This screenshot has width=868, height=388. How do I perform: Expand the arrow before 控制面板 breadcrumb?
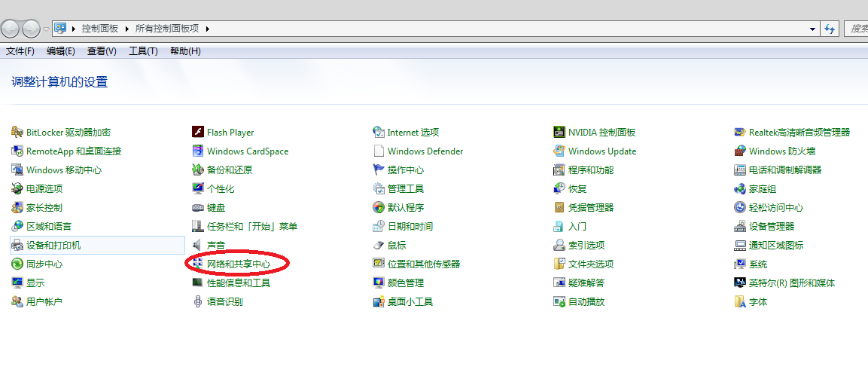pyautogui.click(x=74, y=29)
